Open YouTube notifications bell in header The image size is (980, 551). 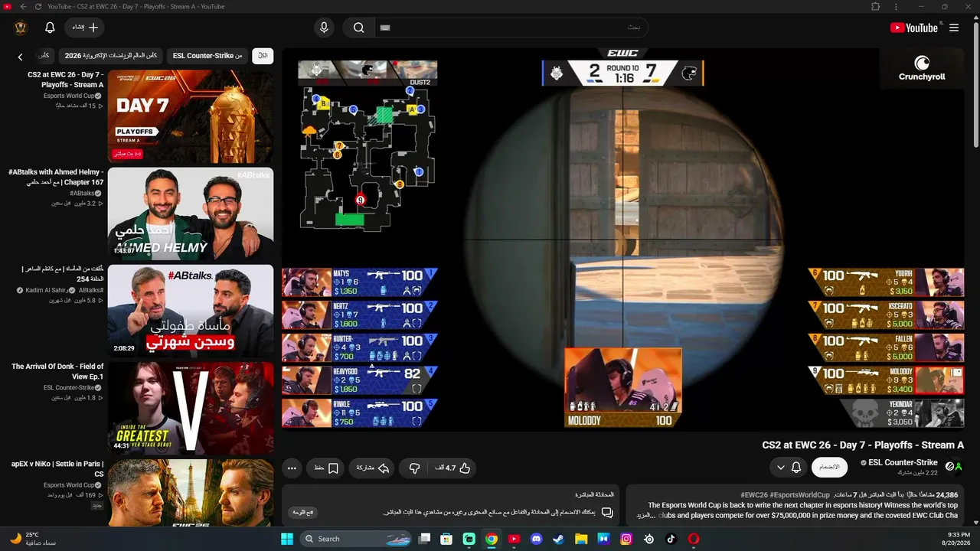click(x=50, y=28)
